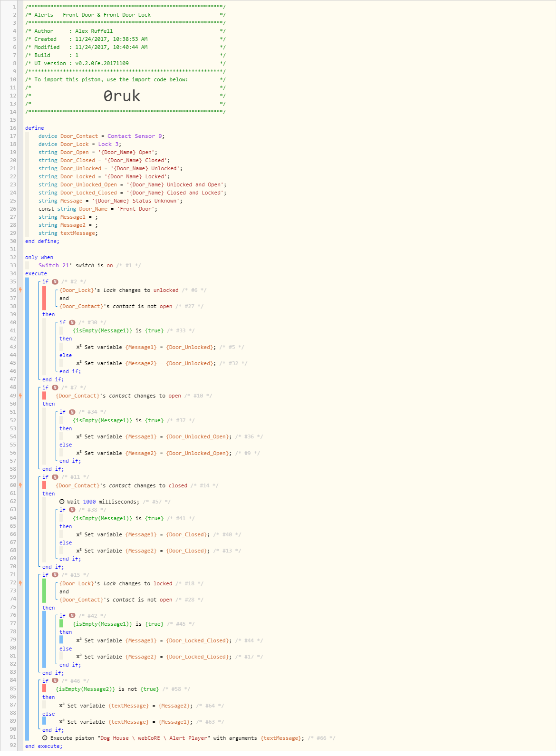560x756 pixels.
Task: Click the "string Door_Closed" variable definition
Action: 104,160
